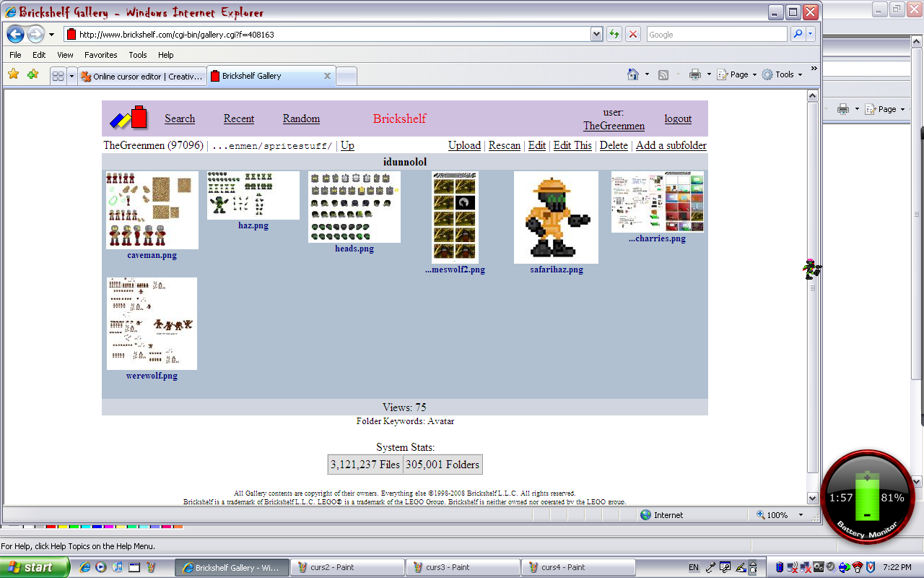
Task: Open the Page dropdown menu
Action: click(x=736, y=74)
